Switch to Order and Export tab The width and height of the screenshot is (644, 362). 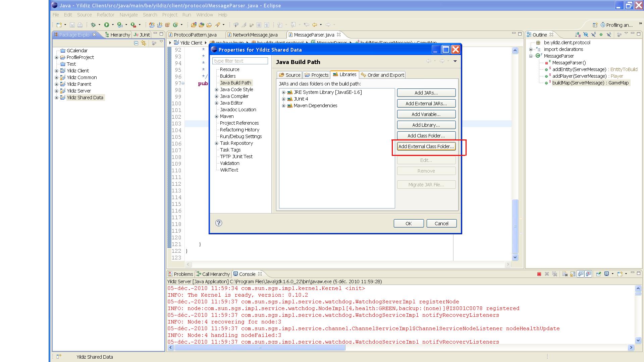(382, 75)
